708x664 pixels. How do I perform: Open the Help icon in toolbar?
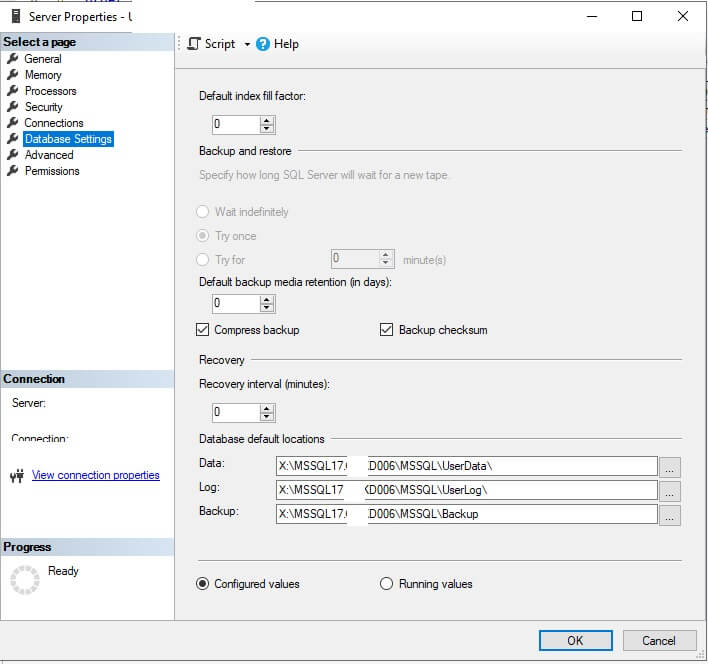point(263,44)
